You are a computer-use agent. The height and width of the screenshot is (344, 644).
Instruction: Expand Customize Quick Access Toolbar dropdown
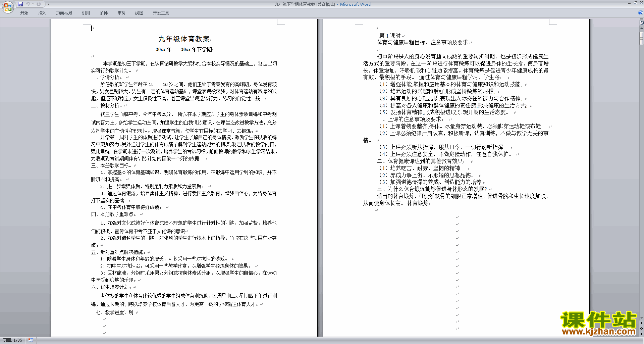tap(48, 4)
